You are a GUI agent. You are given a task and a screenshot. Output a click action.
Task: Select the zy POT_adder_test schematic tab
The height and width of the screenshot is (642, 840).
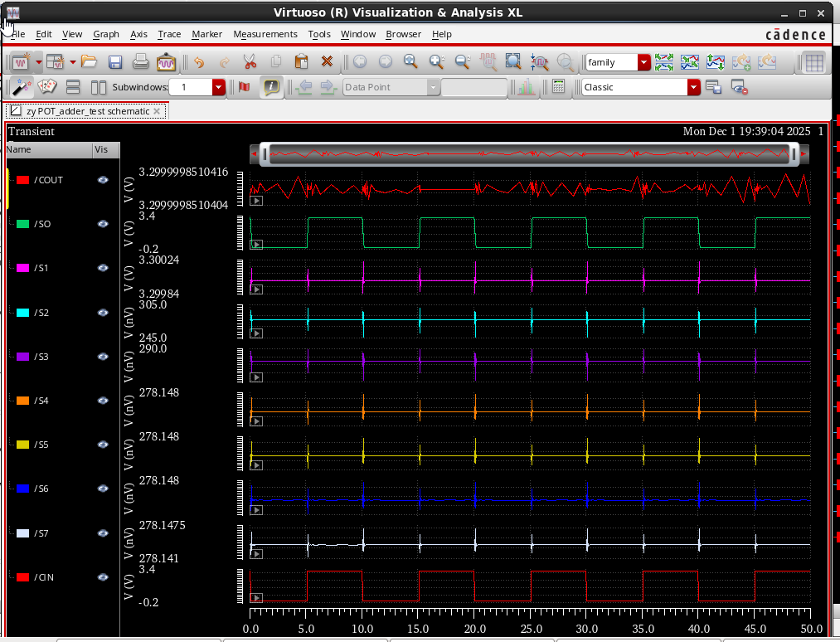(x=87, y=110)
